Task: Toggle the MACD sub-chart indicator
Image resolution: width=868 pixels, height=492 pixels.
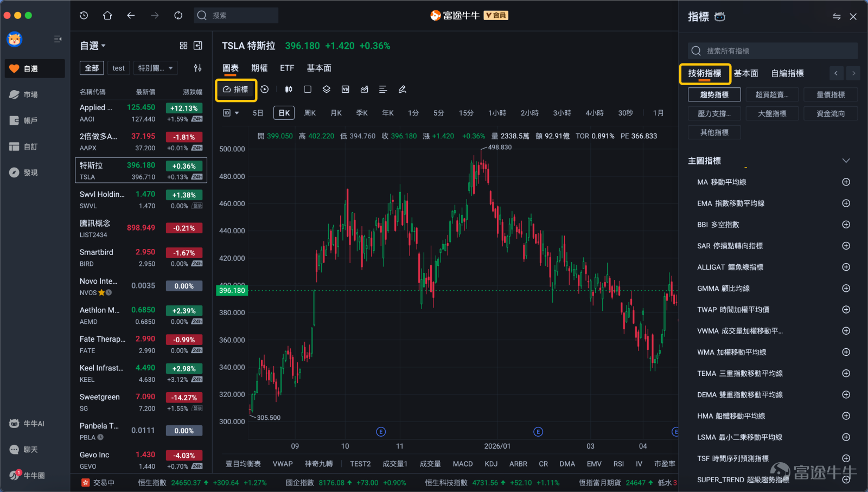Action: tap(463, 464)
